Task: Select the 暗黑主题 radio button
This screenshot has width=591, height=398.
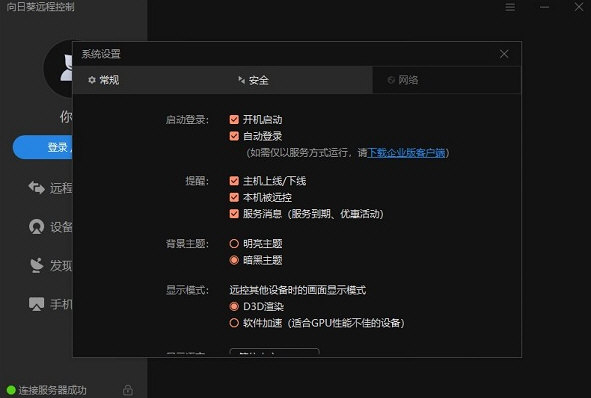Action: click(234, 260)
